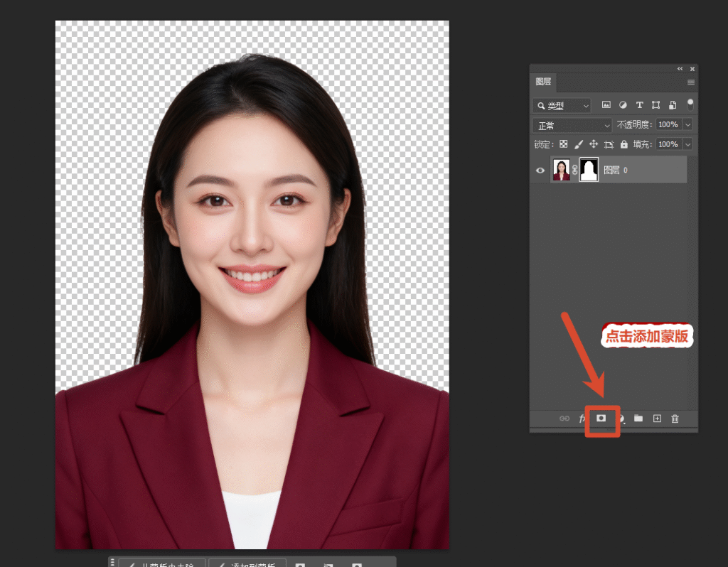Expand the 填充 fill slider arrow
This screenshot has width=728, height=567.
click(688, 144)
